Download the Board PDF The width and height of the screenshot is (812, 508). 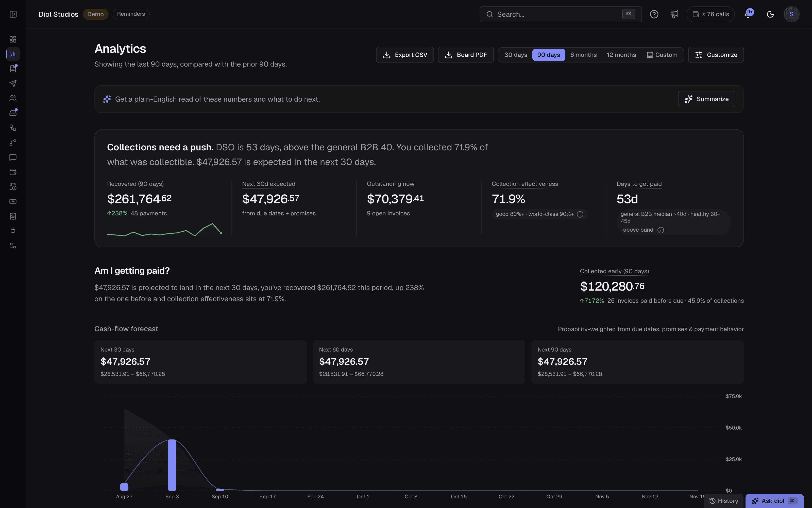pyautogui.click(x=466, y=55)
